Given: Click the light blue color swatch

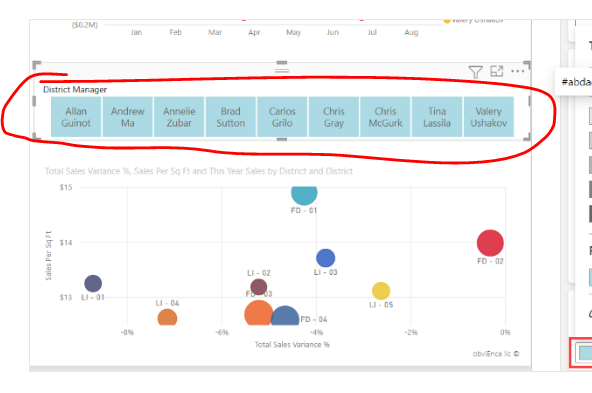Looking at the screenshot, I should pyautogui.click(x=586, y=353).
